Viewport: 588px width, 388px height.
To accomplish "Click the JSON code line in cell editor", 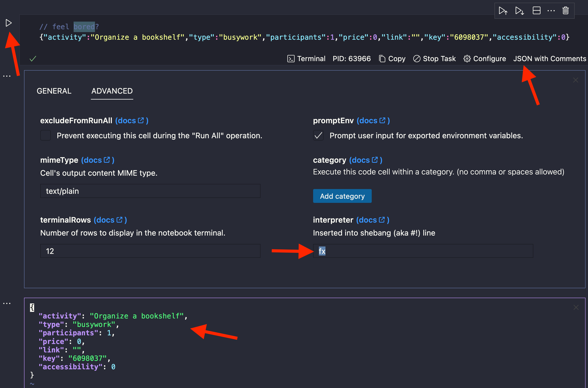I will point(304,37).
